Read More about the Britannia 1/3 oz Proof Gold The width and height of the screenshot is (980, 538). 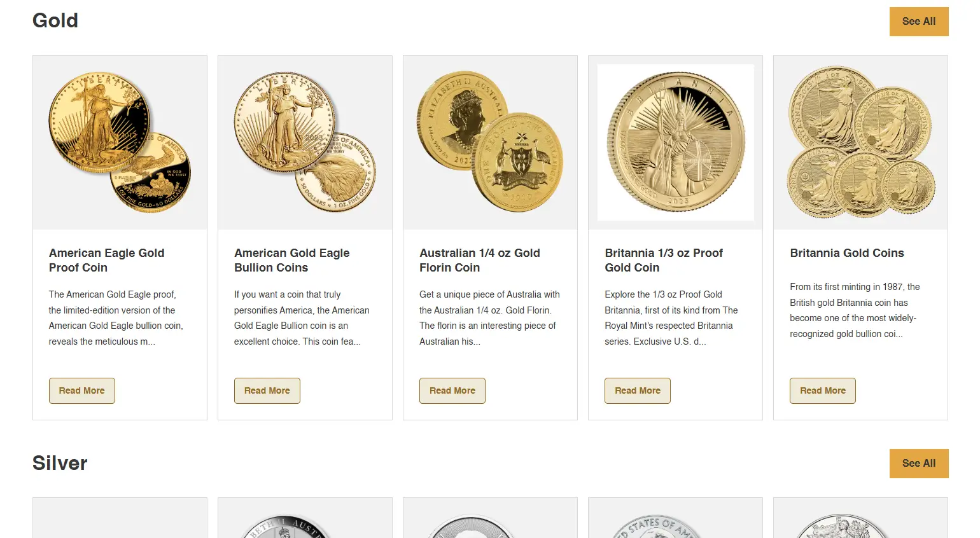tap(637, 390)
